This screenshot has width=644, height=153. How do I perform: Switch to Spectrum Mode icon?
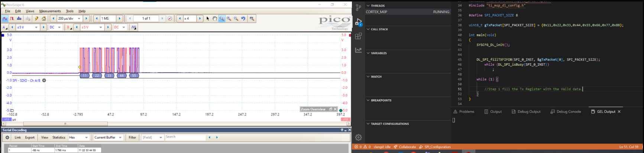pyautogui.click(x=19, y=19)
